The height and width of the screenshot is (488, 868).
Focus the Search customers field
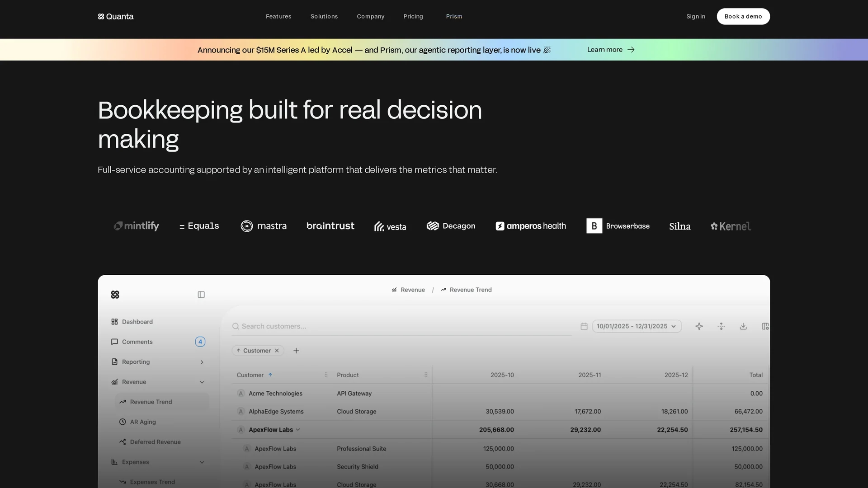[401, 326]
